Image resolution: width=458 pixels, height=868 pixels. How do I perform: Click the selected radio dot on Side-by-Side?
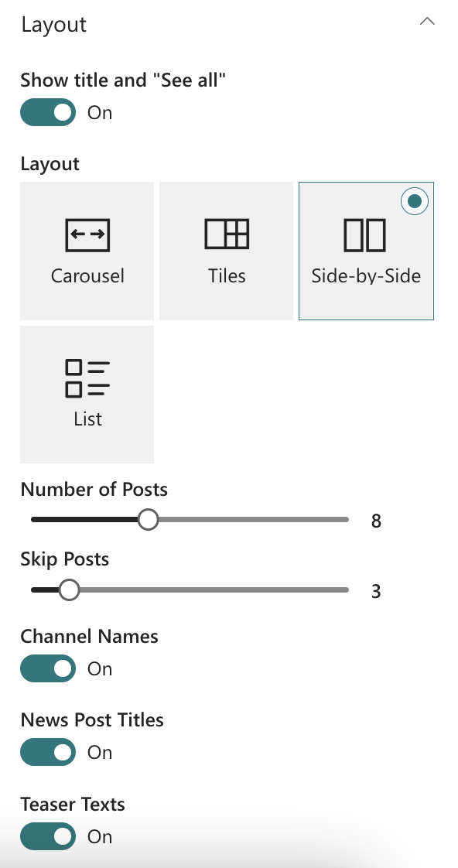[x=414, y=201]
